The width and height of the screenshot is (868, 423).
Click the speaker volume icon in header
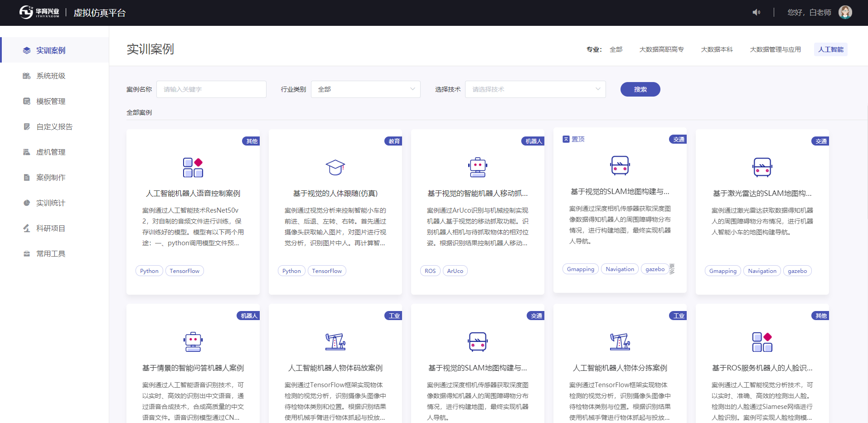tap(756, 12)
